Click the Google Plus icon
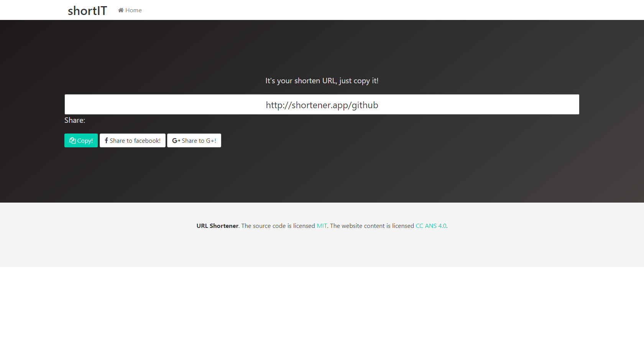Screen dimensions: 644x353 176,140
